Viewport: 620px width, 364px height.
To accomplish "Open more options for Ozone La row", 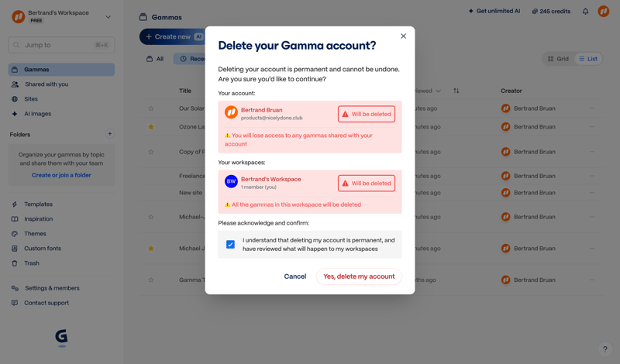I will 592,127.
